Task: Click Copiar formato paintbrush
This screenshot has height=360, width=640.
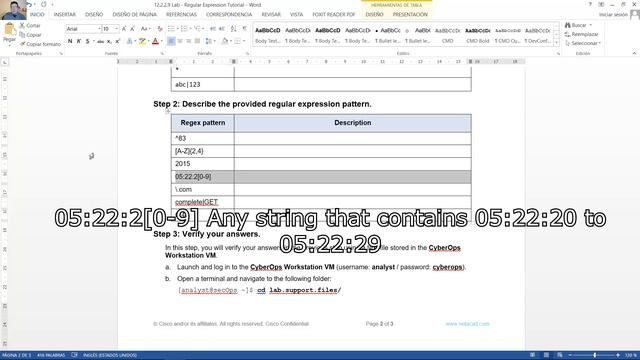Action: pyautogui.click(x=40, y=44)
